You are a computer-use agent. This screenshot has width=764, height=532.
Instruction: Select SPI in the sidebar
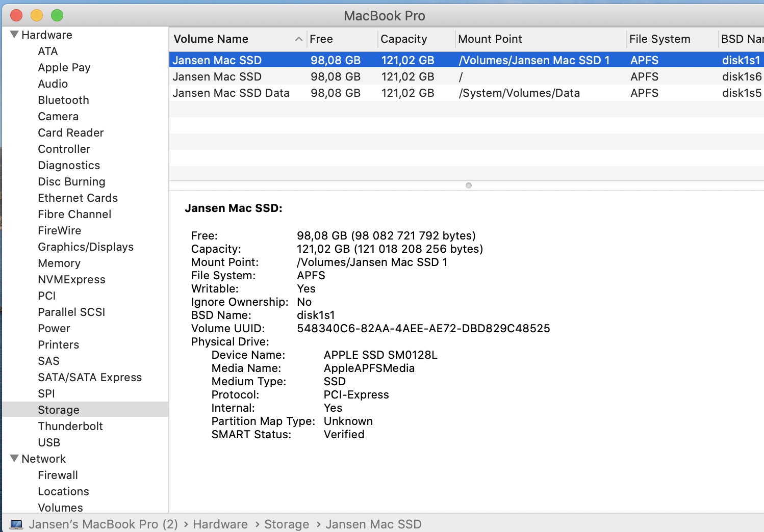[46, 394]
